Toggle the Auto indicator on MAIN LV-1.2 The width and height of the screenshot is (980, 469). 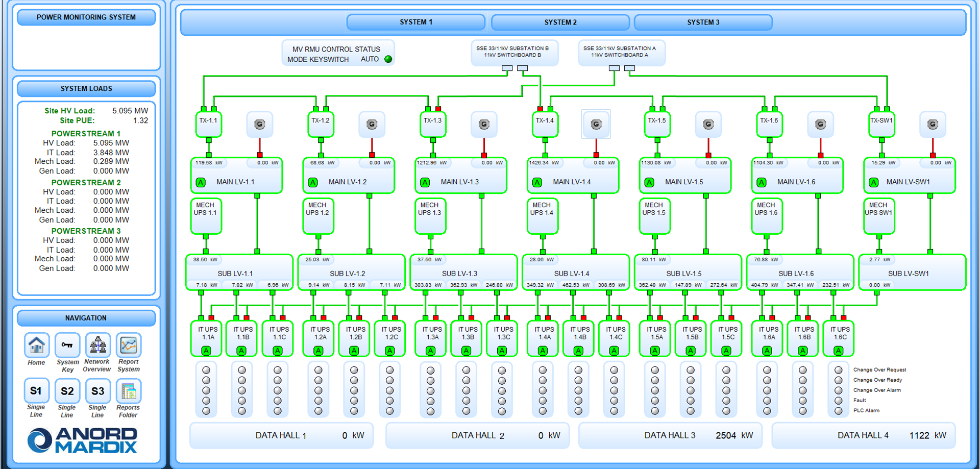312,181
